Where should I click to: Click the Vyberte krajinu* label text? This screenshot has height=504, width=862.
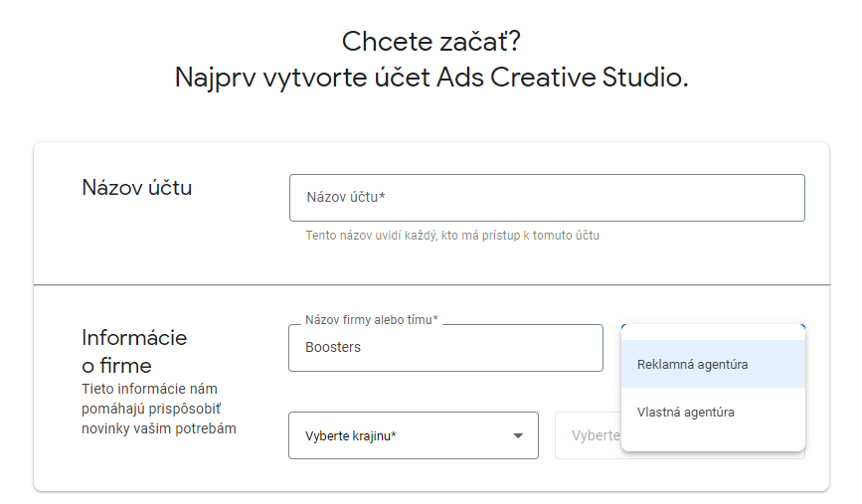pos(351,435)
